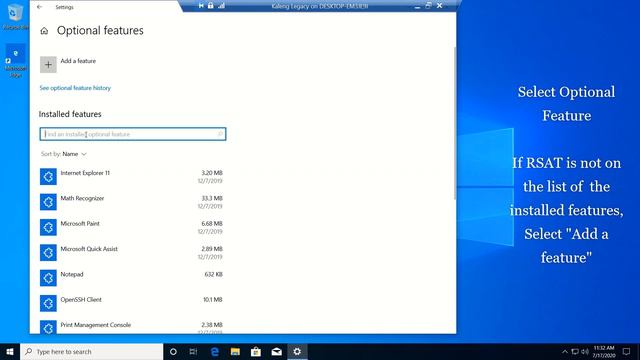
Task: Open the Mail app from the taskbar
Action: coord(276,351)
